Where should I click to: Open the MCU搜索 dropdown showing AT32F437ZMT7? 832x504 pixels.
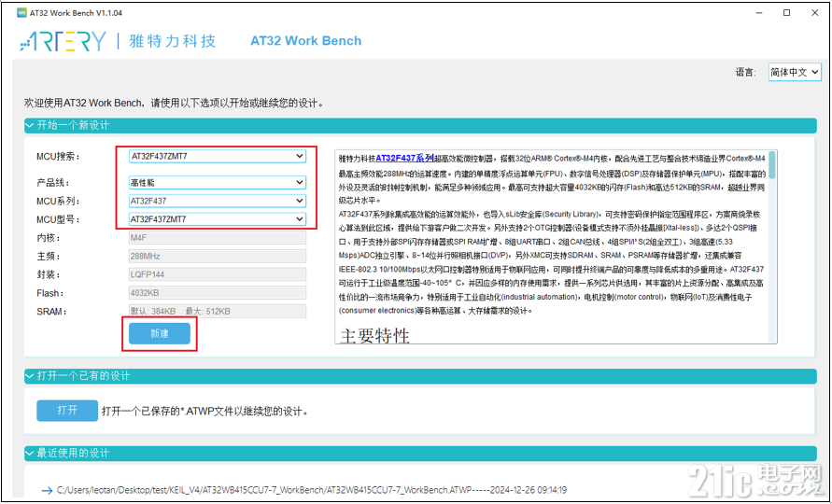point(217,156)
